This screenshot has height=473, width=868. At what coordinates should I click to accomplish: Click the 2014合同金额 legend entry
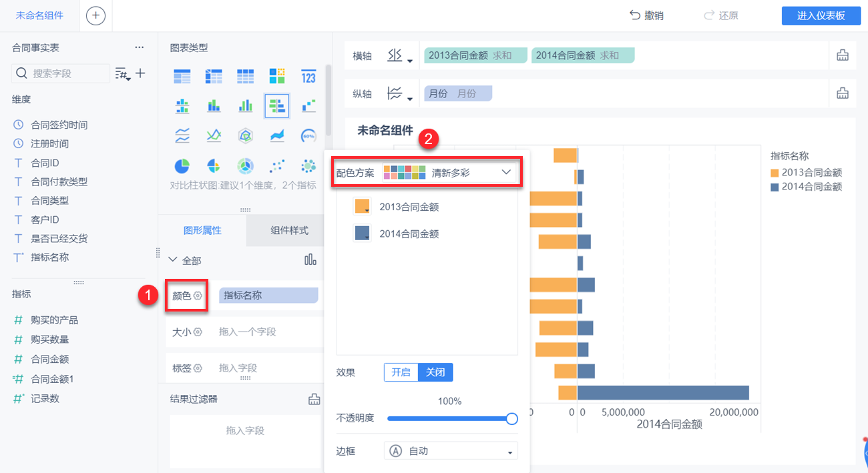tap(807, 187)
